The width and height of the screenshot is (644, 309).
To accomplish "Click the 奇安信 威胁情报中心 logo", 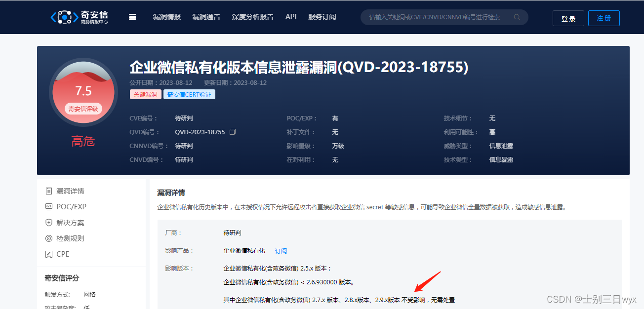I will [x=79, y=17].
